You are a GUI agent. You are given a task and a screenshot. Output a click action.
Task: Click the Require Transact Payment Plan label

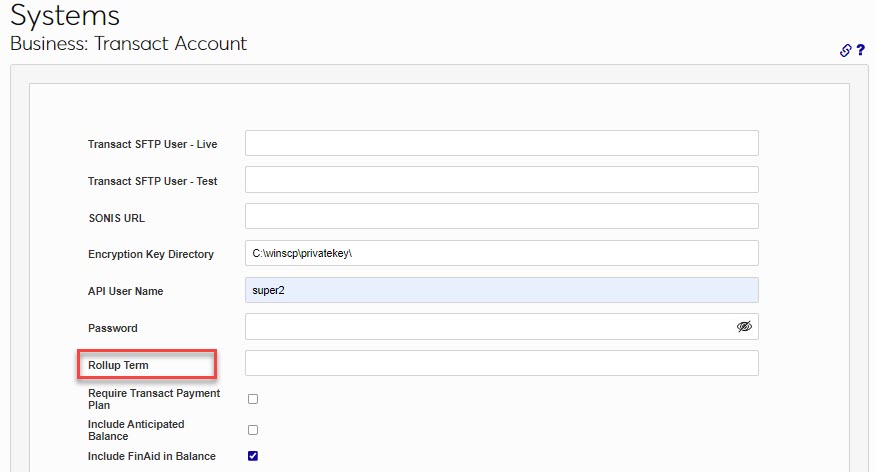[154, 399]
